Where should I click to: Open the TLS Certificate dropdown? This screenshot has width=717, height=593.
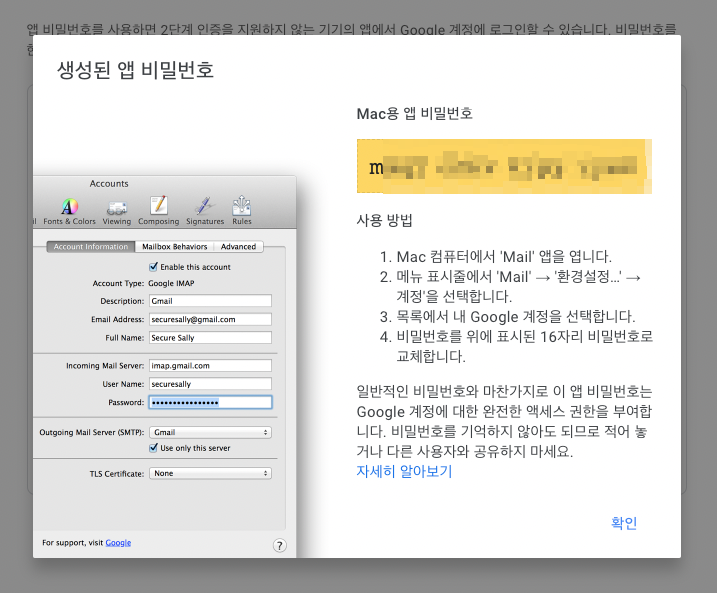pos(210,473)
